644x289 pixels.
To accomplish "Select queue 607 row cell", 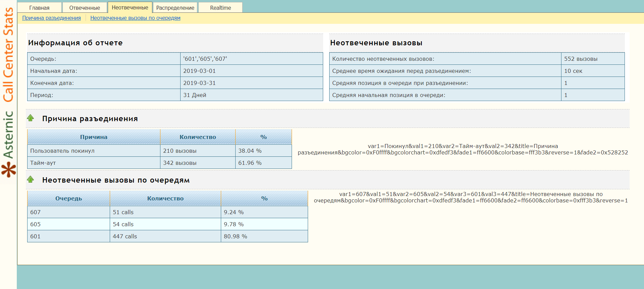I will click(x=68, y=212).
